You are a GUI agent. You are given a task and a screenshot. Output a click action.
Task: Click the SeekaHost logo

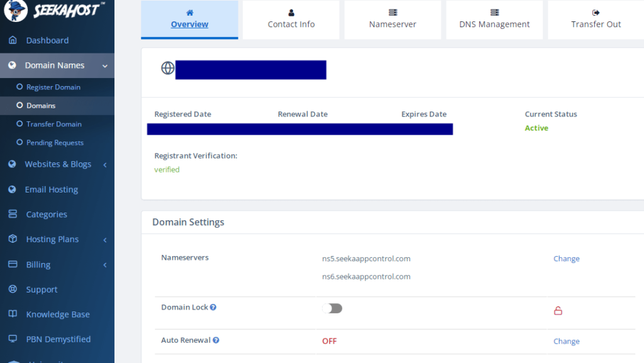[53, 10]
